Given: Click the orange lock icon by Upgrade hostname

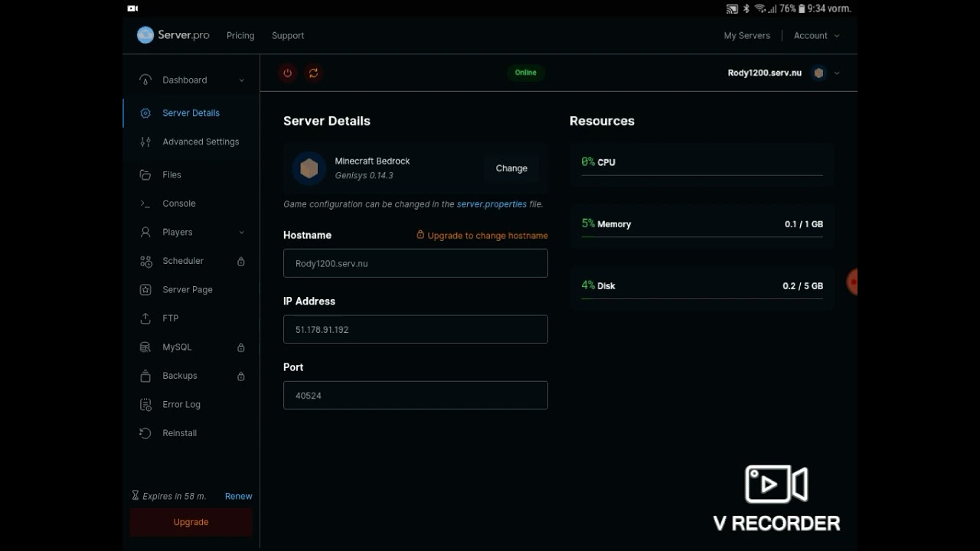Looking at the screenshot, I should [x=420, y=235].
